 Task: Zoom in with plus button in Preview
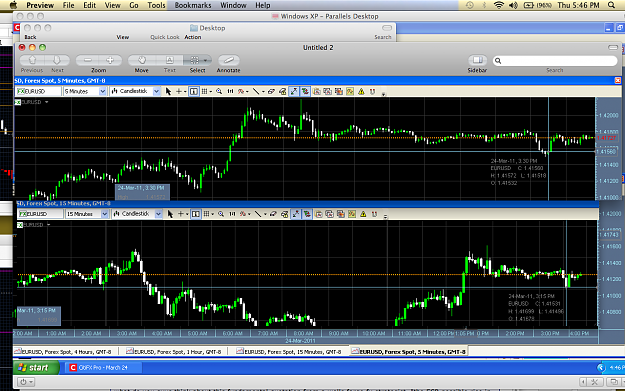[110, 60]
